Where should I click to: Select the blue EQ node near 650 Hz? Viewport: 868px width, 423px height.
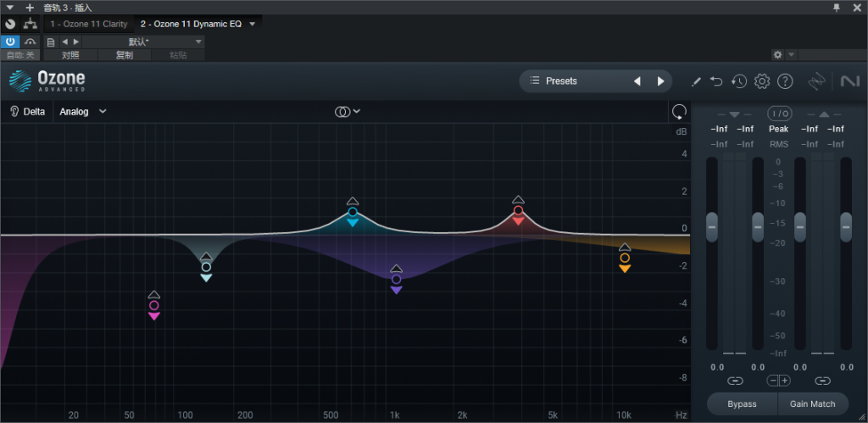pyautogui.click(x=353, y=212)
